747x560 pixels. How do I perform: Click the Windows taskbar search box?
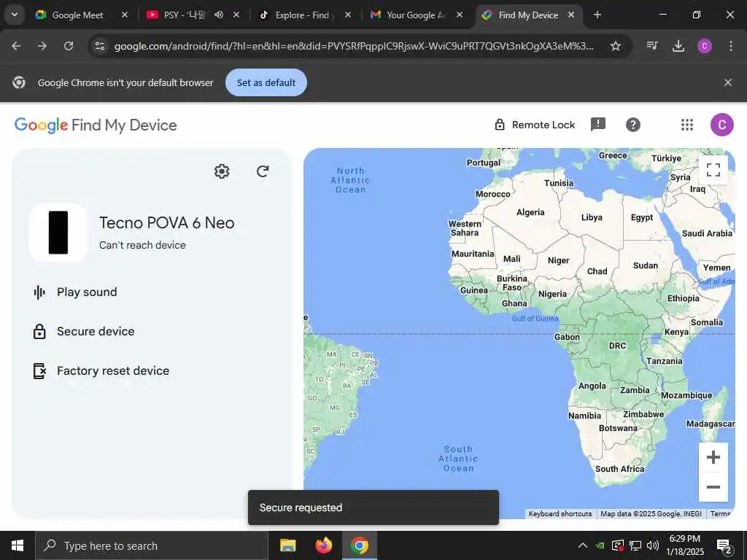[152, 545]
